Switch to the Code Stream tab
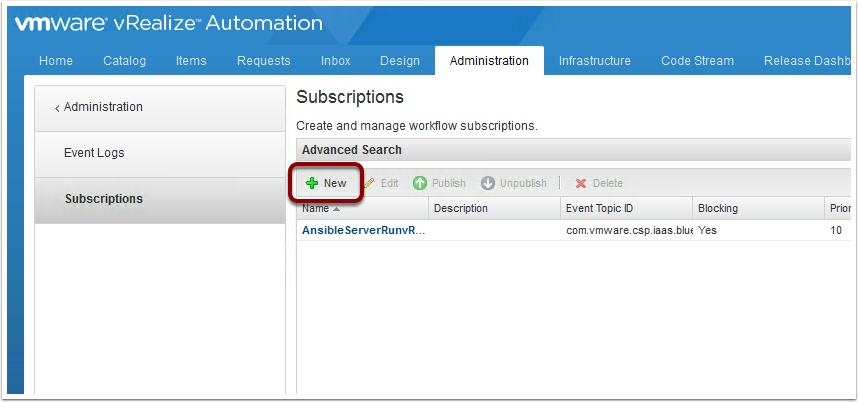 click(x=698, y=61)
